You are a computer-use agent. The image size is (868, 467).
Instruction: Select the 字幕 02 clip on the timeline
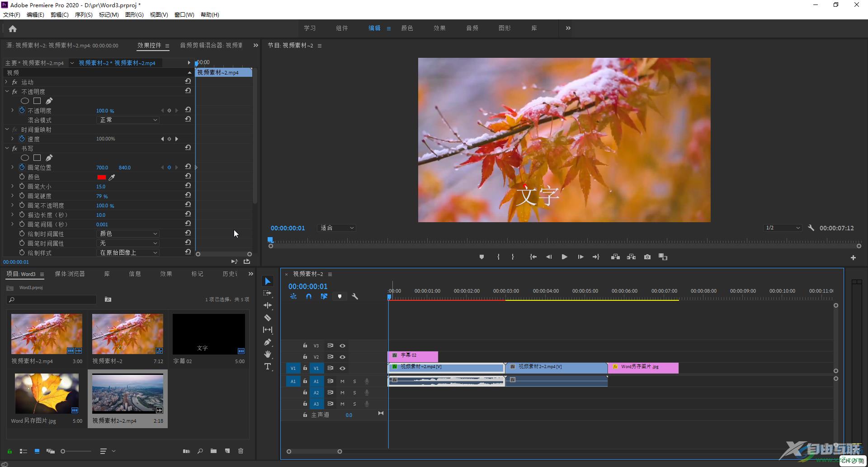[x=413, y=356]
